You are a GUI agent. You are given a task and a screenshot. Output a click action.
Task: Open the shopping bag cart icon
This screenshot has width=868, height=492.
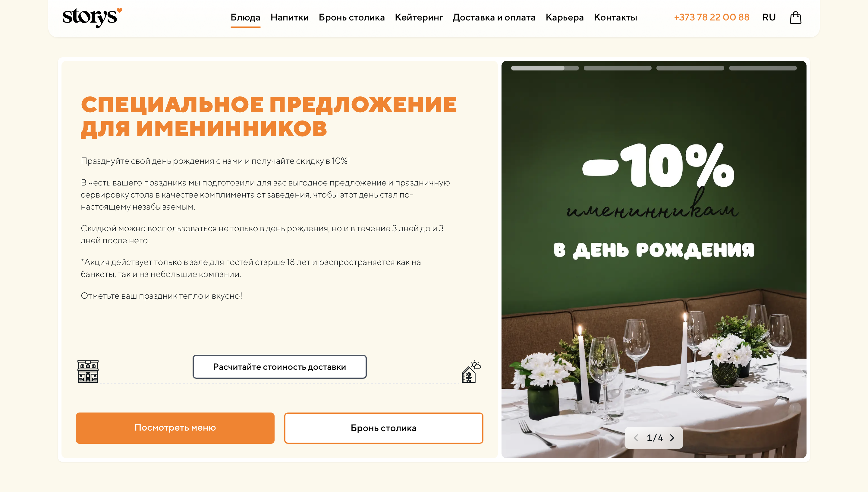coord(795,17)
